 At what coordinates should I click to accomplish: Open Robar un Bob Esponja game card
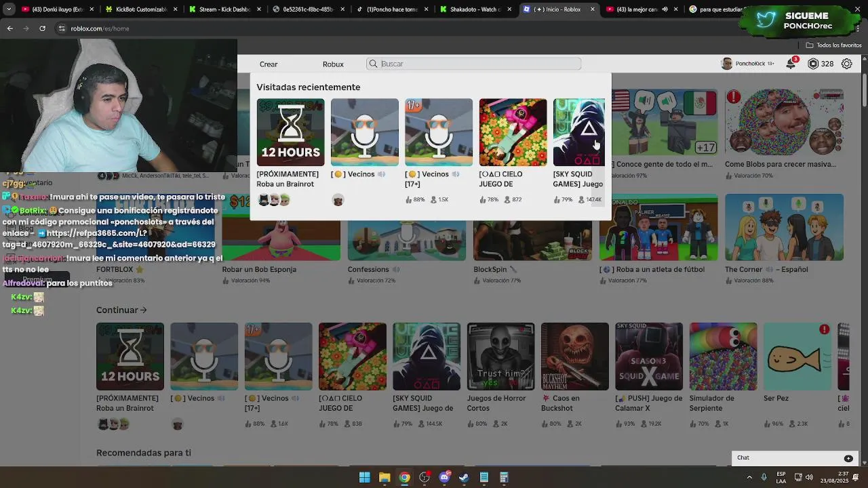(x=281, y=241)
